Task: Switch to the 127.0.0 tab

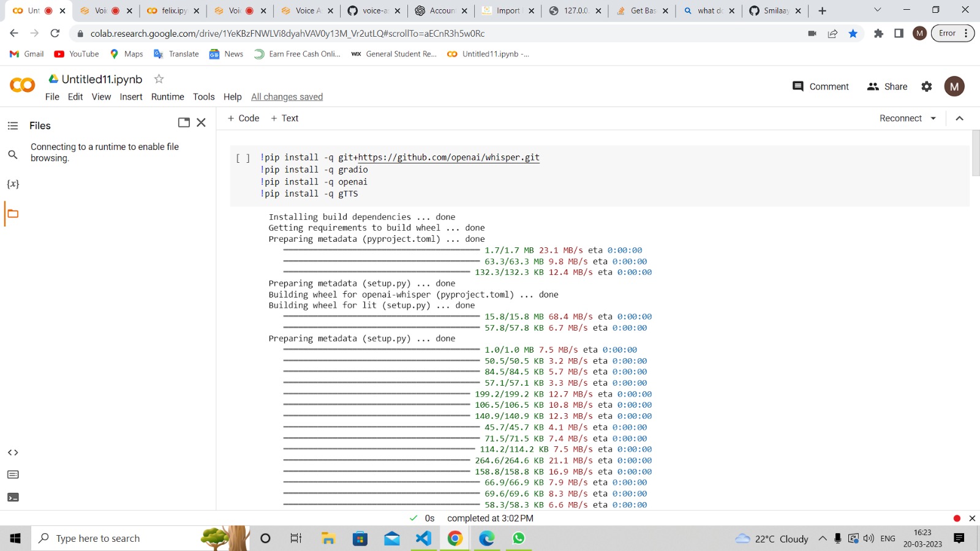Action: 575,10
